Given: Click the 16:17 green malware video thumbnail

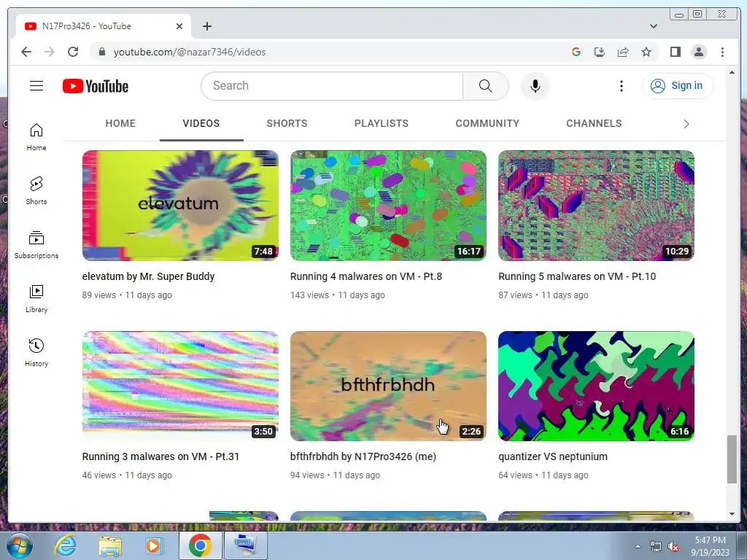Looking at the screenshot, I should pos(388,205).
